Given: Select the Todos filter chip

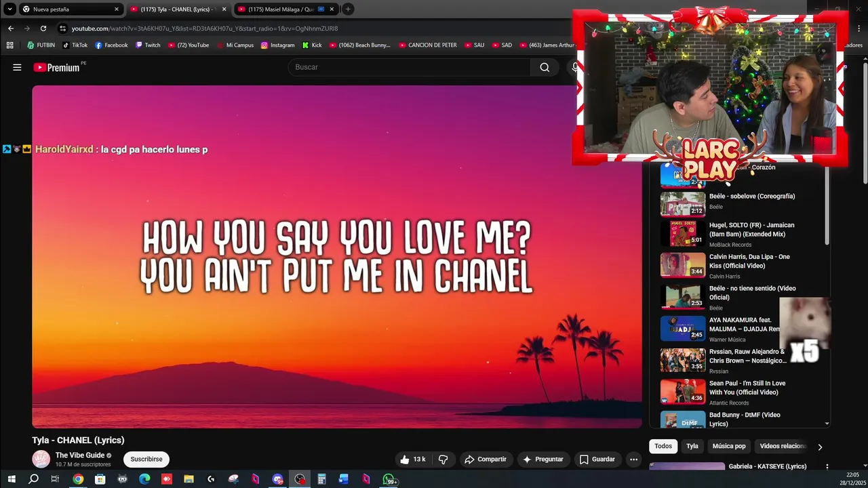Looking at the screenshot, I should (x=663, y=446).
